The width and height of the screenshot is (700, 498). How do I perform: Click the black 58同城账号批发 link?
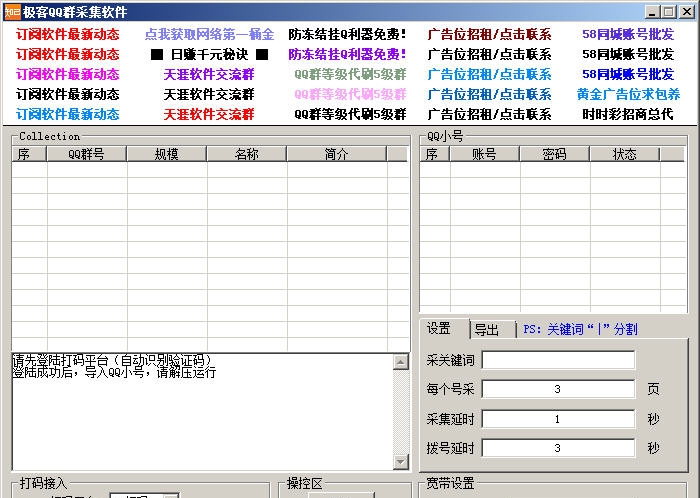(628, 54)
